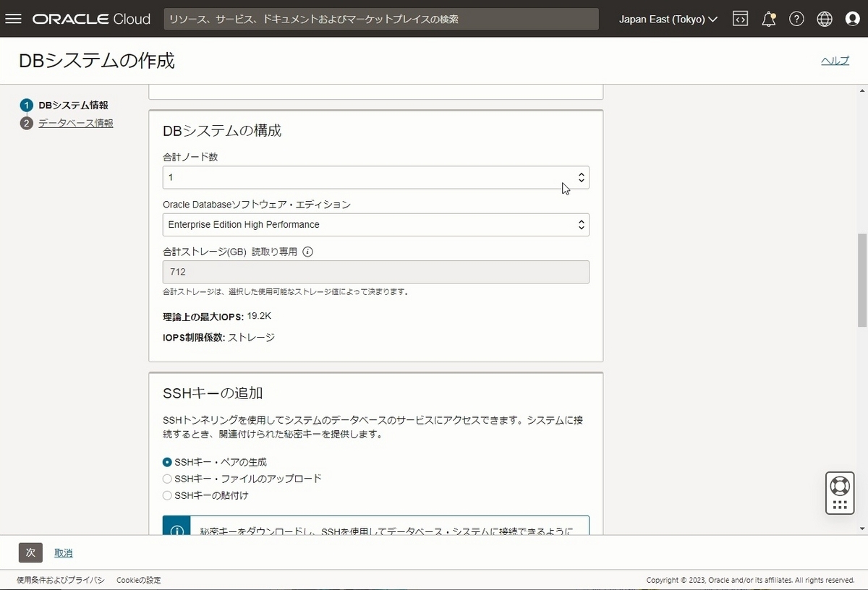Select the DBシステム情報 step

tap(72, 105)
